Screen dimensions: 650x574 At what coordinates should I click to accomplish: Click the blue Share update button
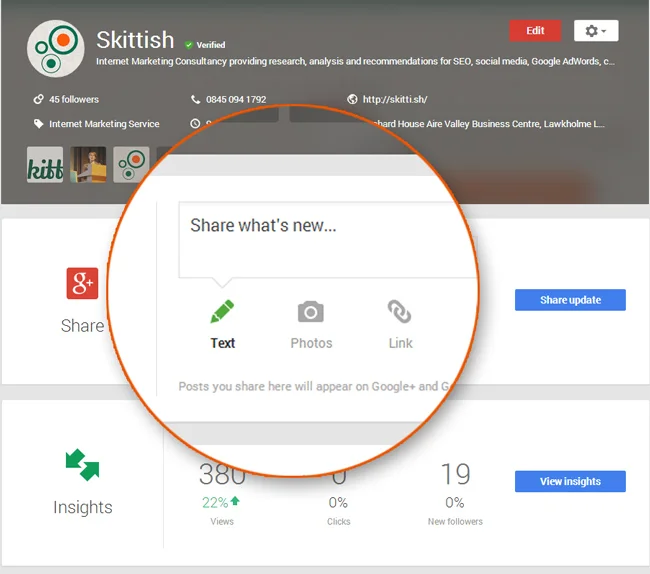pos(570,300)
